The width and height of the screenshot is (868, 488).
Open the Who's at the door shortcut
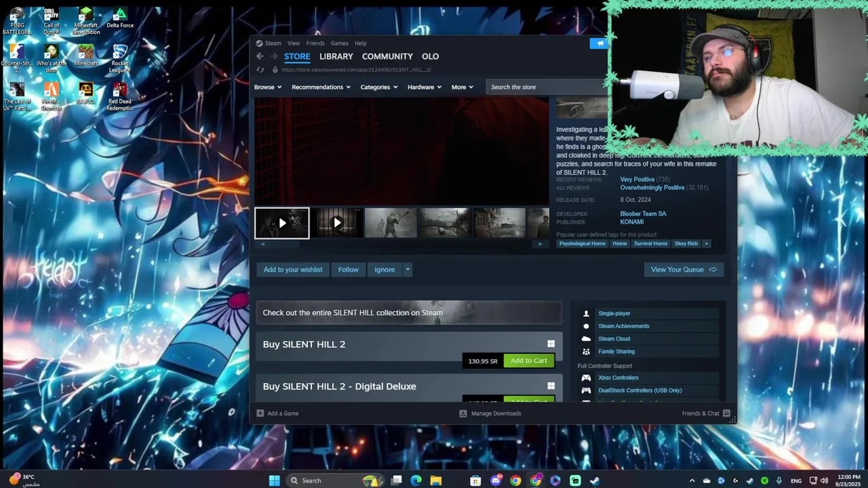tap(52, 59)
